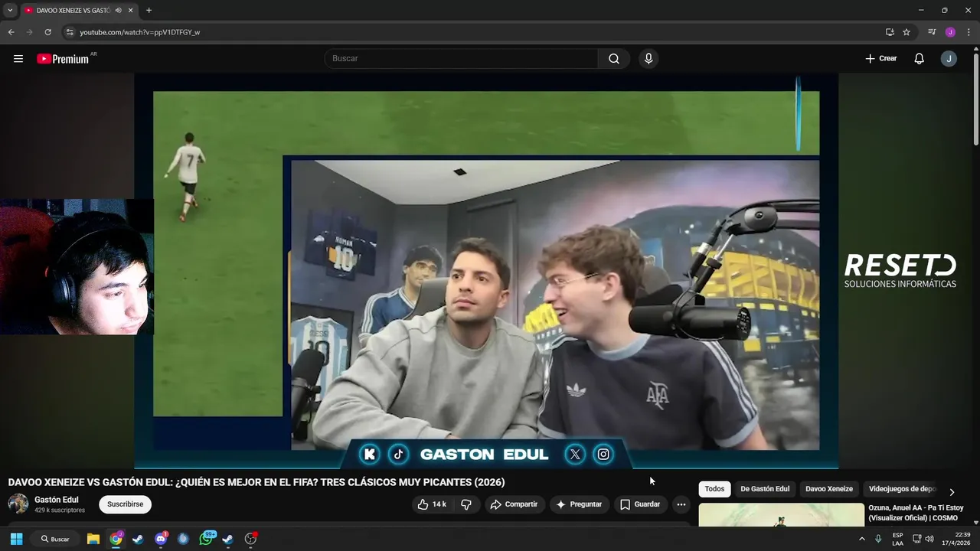Share the video via Compartir
980x551 pixels.
514,504
